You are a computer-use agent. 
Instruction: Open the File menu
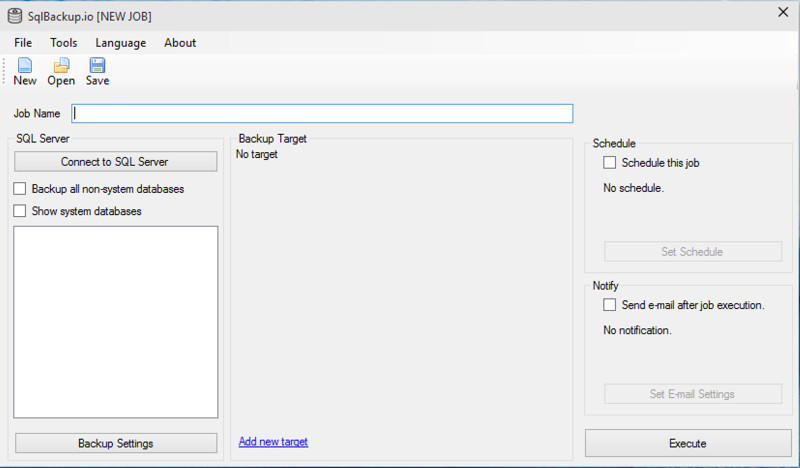[x=23, y=43]
